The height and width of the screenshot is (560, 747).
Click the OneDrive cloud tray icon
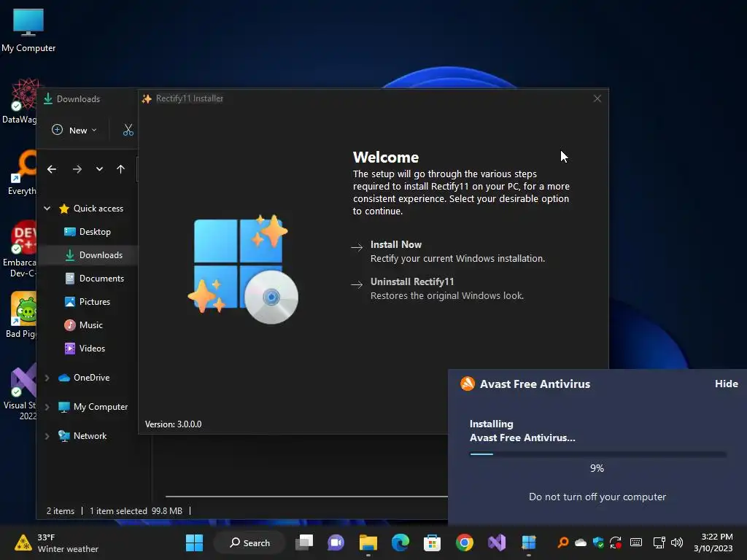581,542
